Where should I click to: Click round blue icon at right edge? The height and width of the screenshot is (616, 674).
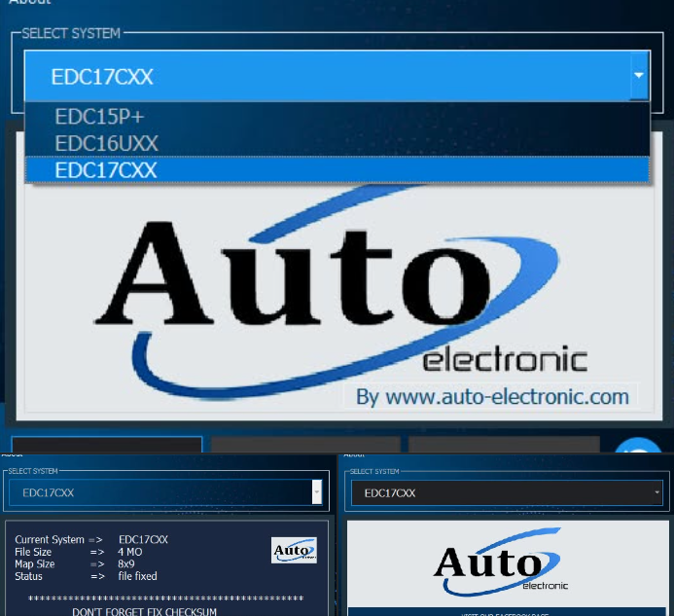click(x=638, y=446)
